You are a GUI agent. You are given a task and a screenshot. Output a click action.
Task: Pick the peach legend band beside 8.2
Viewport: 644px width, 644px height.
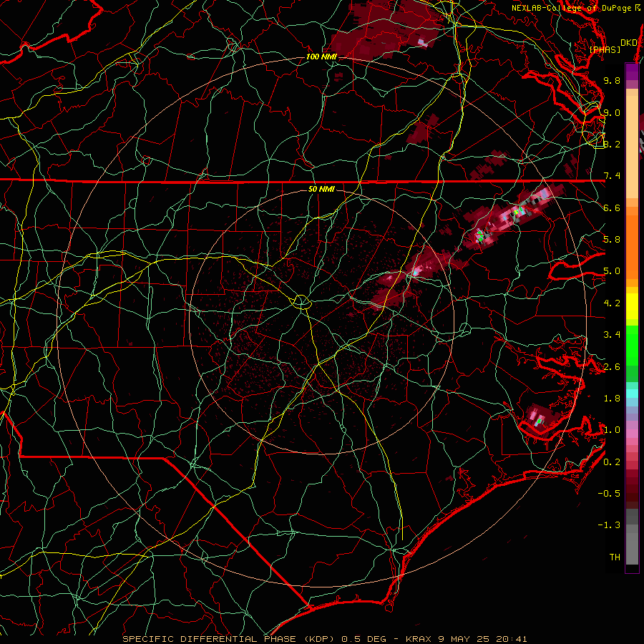(x=632, y=147)
